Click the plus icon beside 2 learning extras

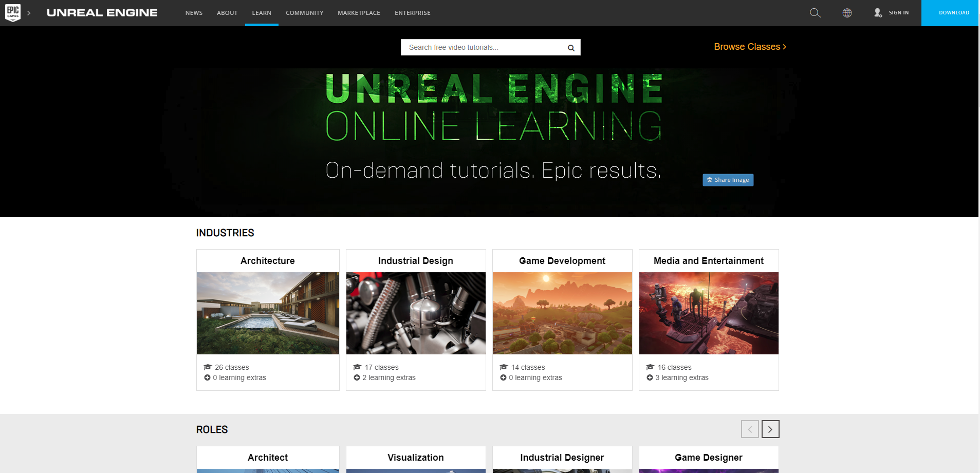point(357,377)
